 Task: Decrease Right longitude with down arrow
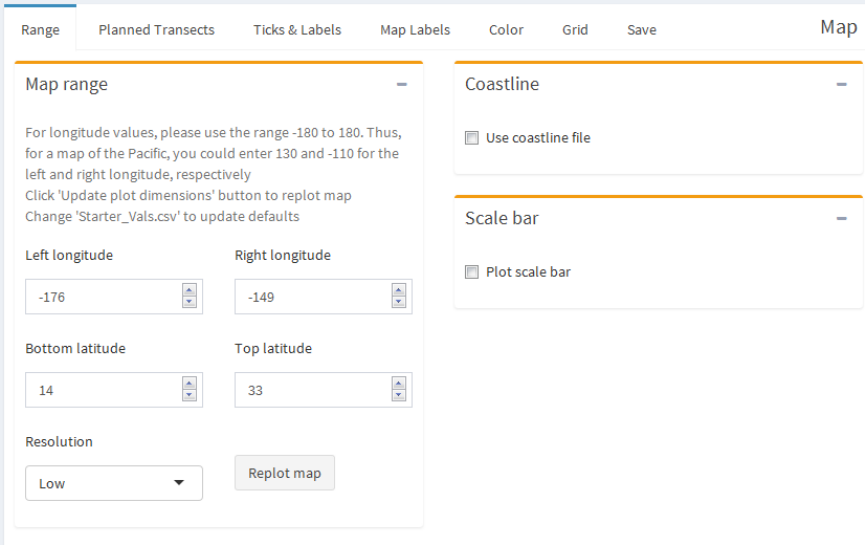click(x=398, y=302)
